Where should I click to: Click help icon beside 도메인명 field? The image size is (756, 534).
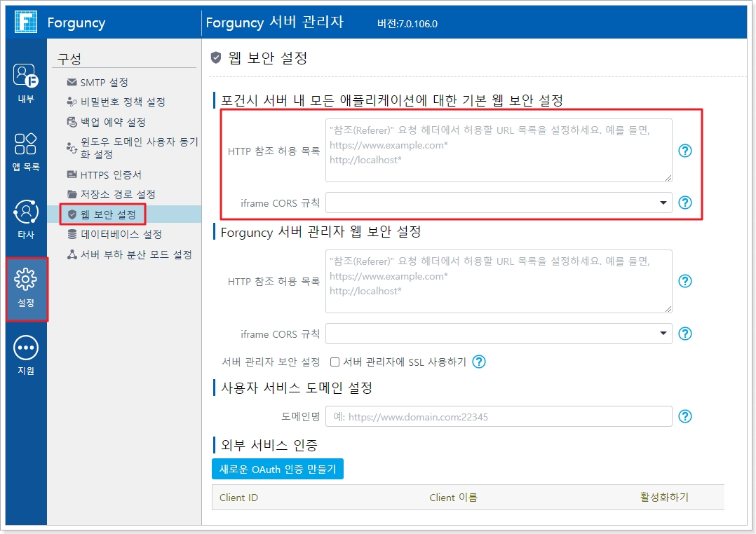685,416
